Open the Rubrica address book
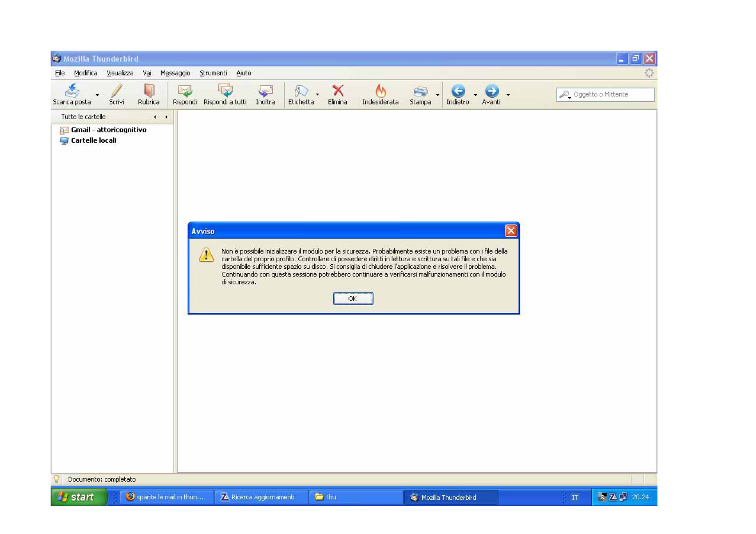756x534 pixels. 149,91
